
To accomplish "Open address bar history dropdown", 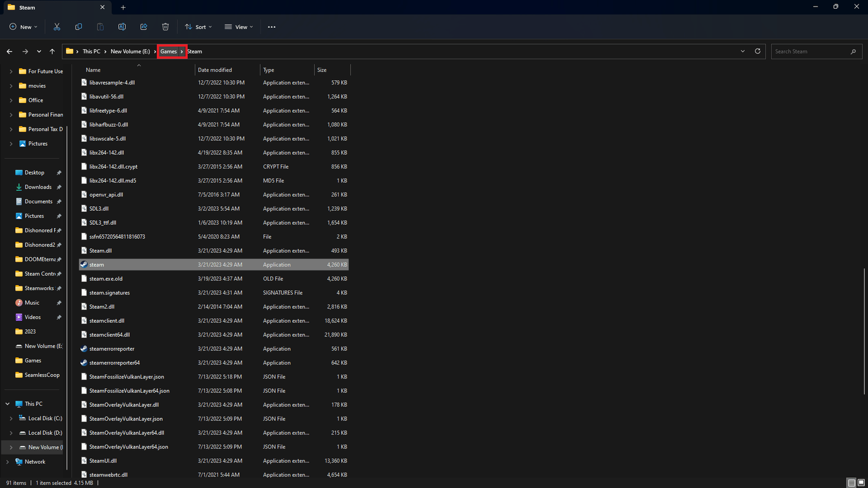I will pyautogui.click(x=743, y=52).
